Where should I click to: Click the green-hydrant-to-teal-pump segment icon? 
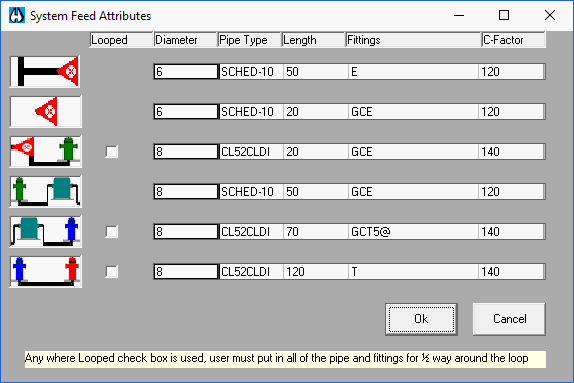(46, 191)
